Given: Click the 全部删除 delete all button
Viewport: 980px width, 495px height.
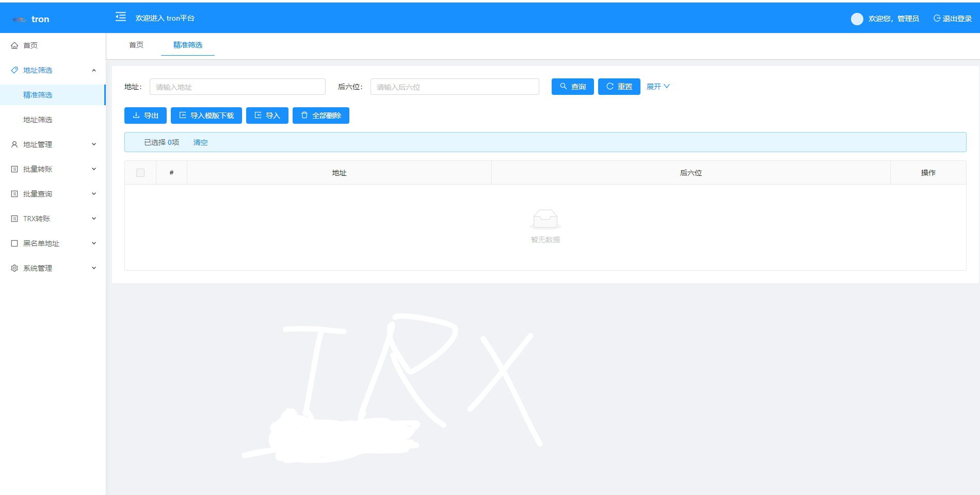Looking at the screenshot, I should coord(320,115).
